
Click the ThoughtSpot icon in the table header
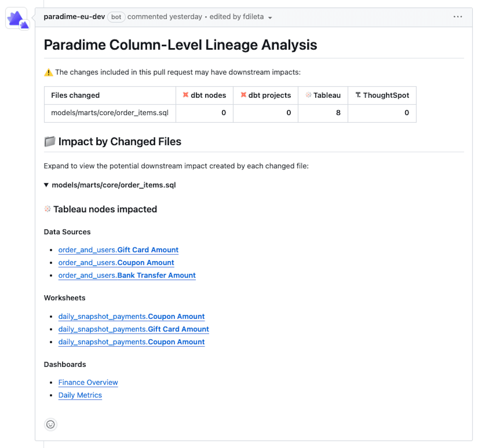pos(358,95)
